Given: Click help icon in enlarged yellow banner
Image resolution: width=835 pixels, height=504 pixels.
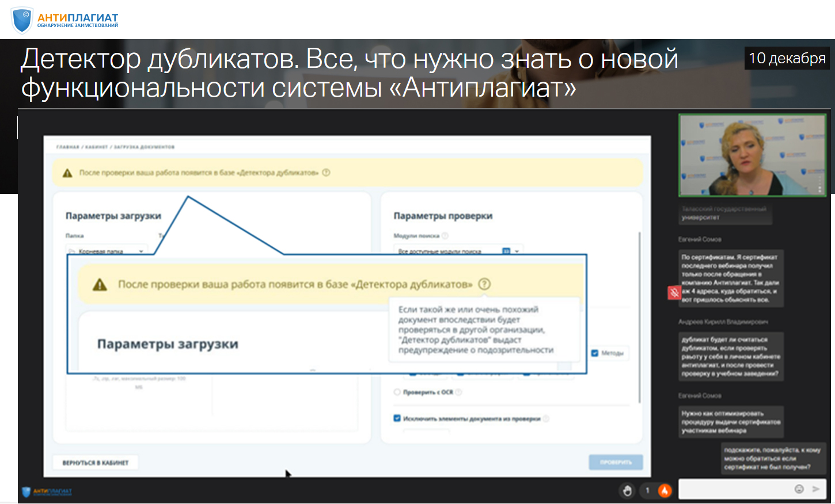Looking at the screenshot, I should pyautogui.click(x=484, y=284).
